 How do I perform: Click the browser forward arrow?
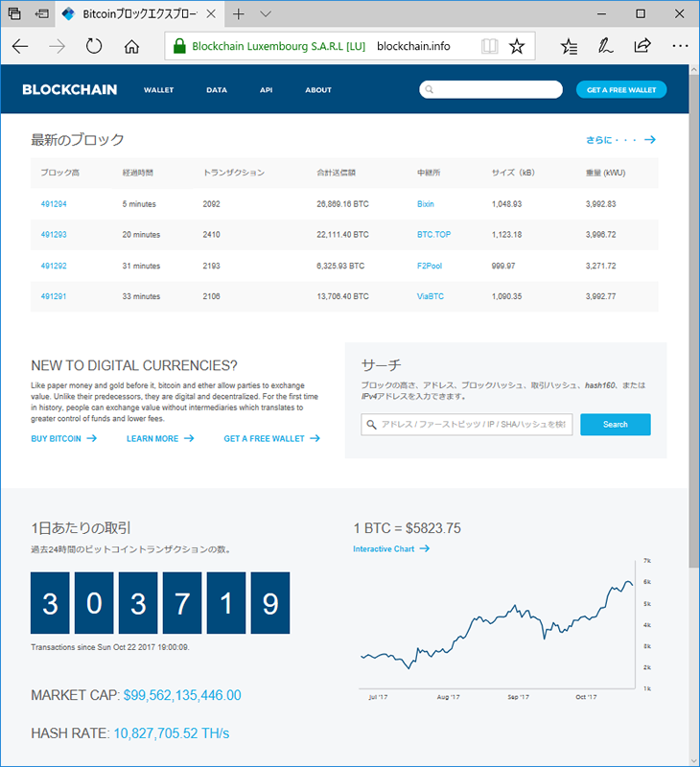pyautogui.click(x=57, y=46)
